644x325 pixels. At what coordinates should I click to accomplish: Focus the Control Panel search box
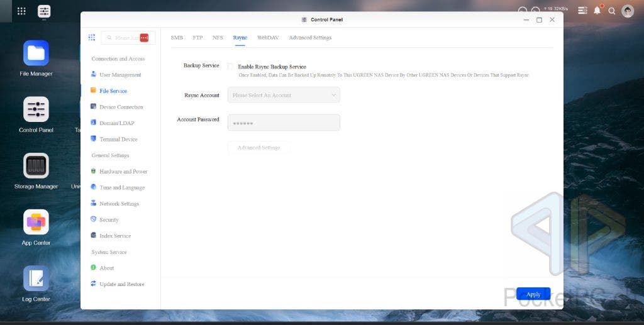point(128,38)
